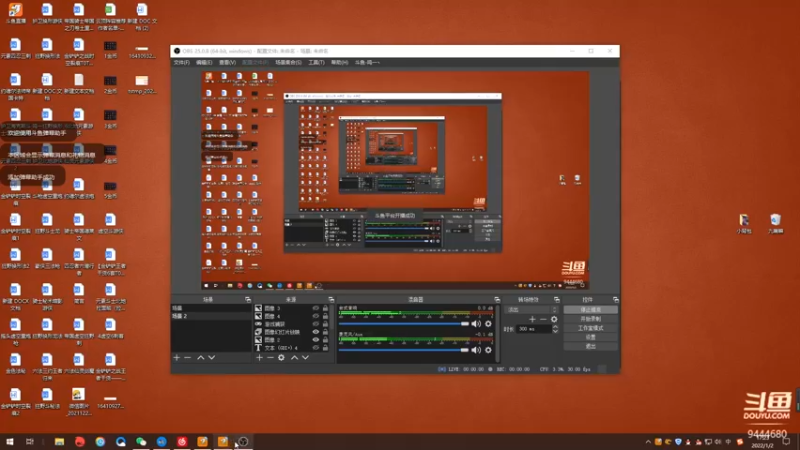Click the 停止推流 stop streaming button
Screen dimensions: 800x450
[590, 310]
